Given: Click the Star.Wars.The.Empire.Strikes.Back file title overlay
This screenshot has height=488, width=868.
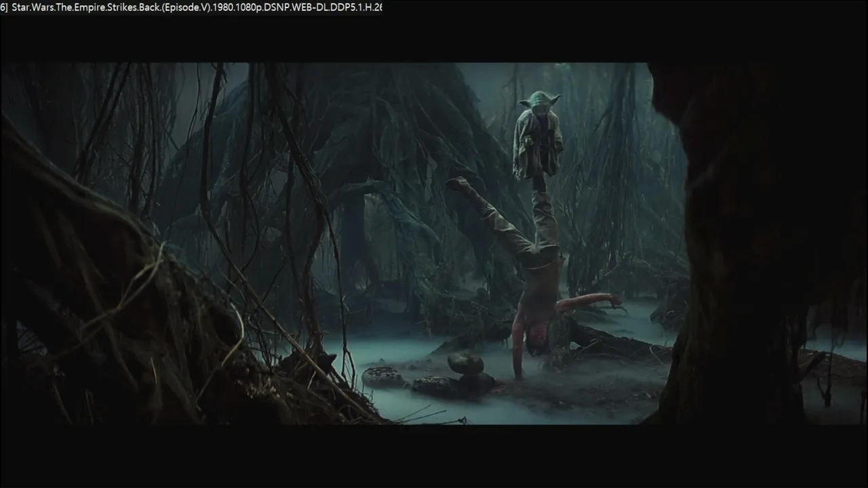Looking at the screenshot, I should 191,7.
